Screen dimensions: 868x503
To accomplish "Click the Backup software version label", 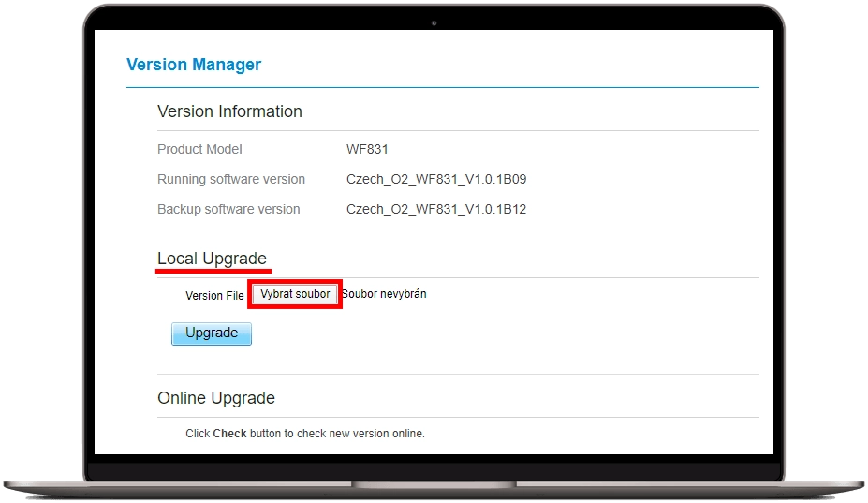I will pyautogui.click(x=228, y=209).
